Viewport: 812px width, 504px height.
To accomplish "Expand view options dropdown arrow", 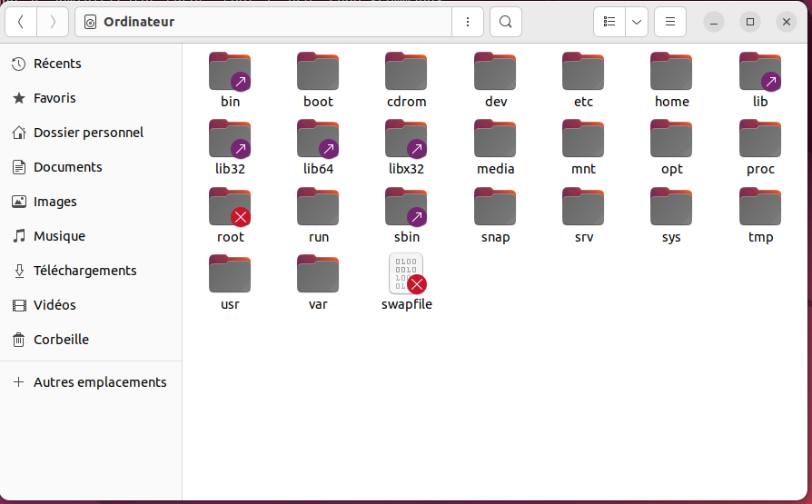I will [637, 22].
